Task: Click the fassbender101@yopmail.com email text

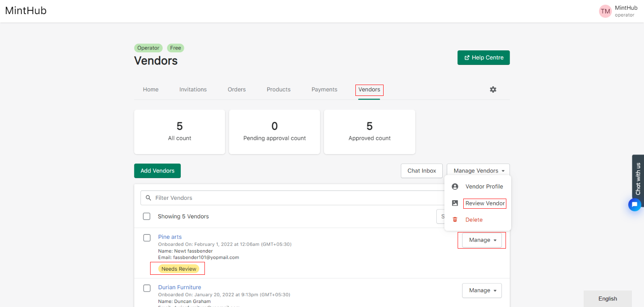Action: [206, 257]
